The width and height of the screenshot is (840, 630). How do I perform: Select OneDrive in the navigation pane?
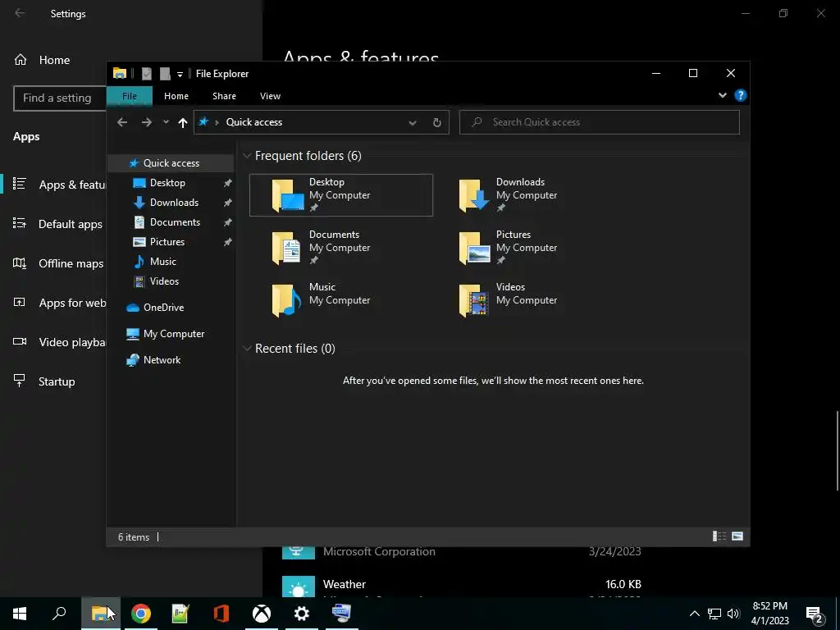[x=163, y=308]
